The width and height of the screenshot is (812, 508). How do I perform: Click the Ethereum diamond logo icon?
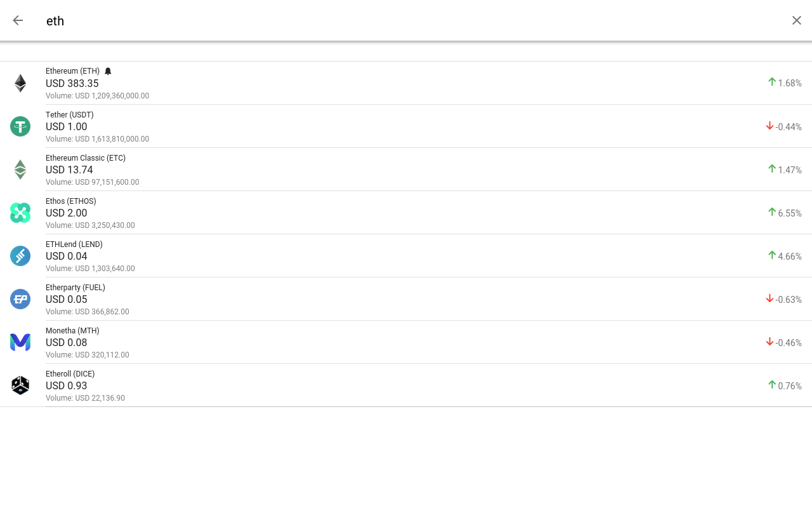tap(20, 83)
